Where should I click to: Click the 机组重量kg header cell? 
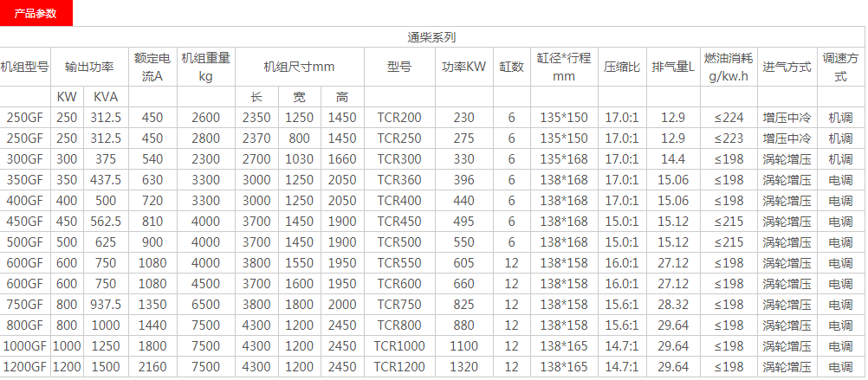click(x=206, y=67)
